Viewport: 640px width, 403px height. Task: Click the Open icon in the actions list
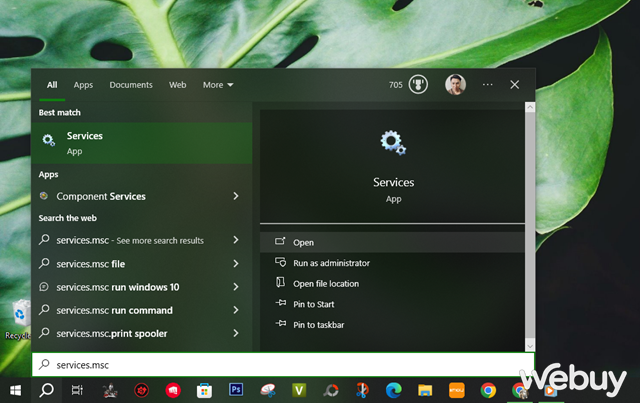tap(280, 241)
